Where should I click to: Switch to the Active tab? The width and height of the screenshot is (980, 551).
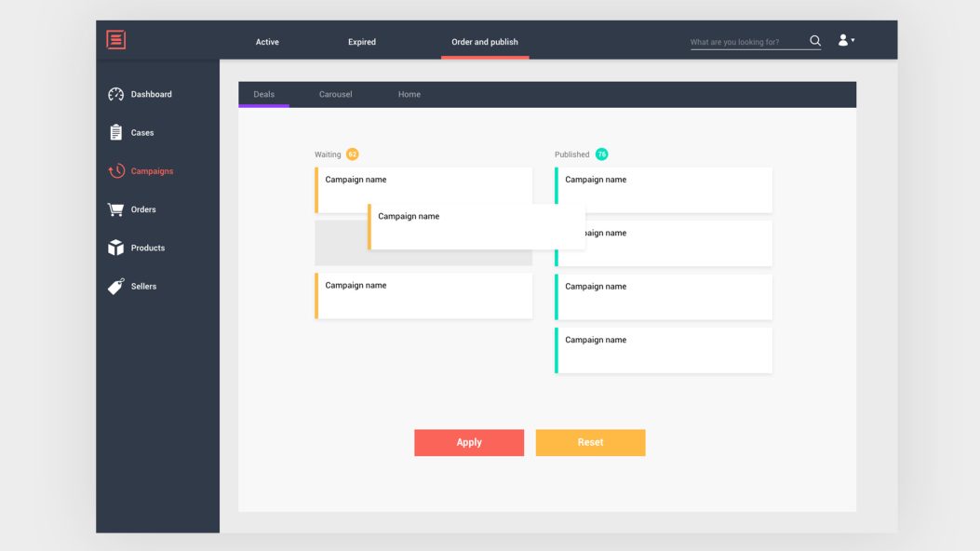267,42
